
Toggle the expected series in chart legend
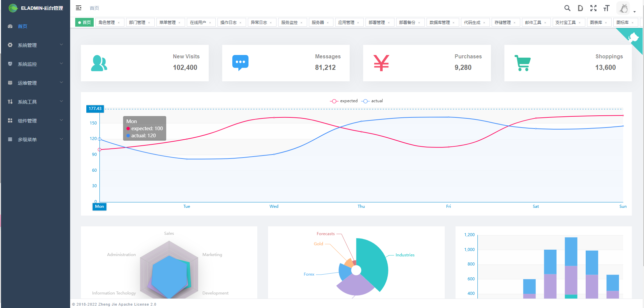(344, 101)
